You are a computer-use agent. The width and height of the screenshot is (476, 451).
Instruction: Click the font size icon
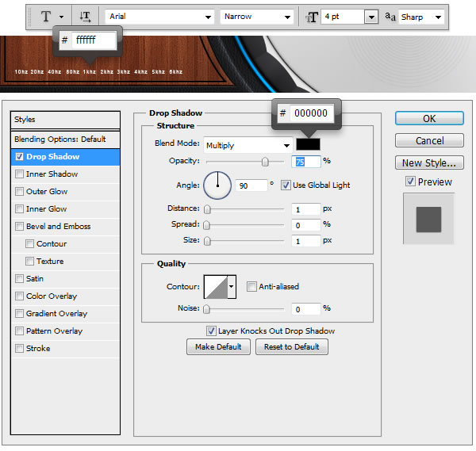point(312,17)
